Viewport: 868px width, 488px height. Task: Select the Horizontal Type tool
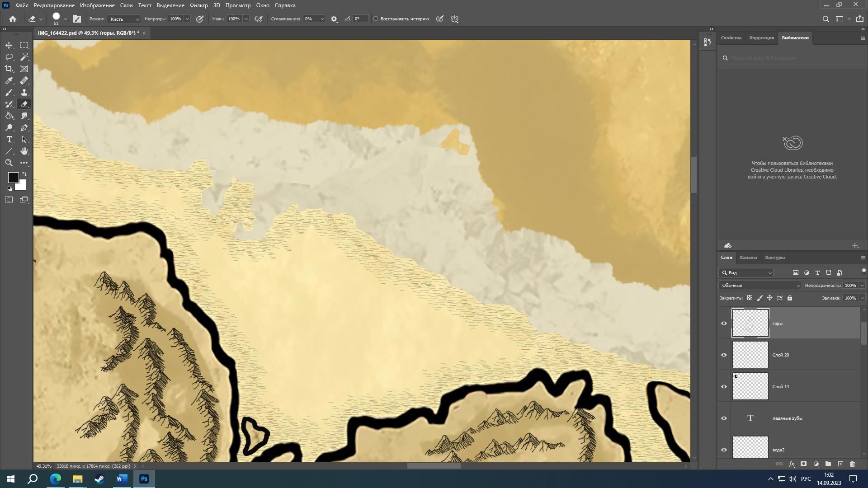point(9,139)
